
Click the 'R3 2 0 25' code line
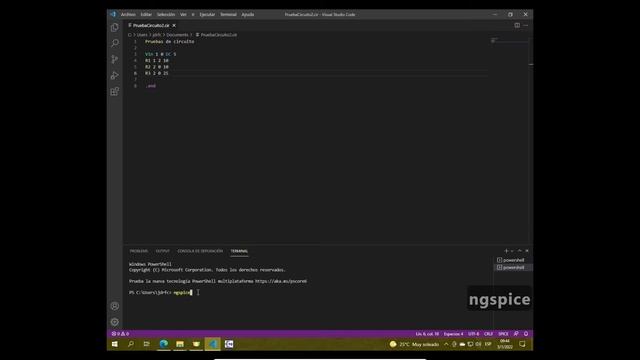click(157, 73)
